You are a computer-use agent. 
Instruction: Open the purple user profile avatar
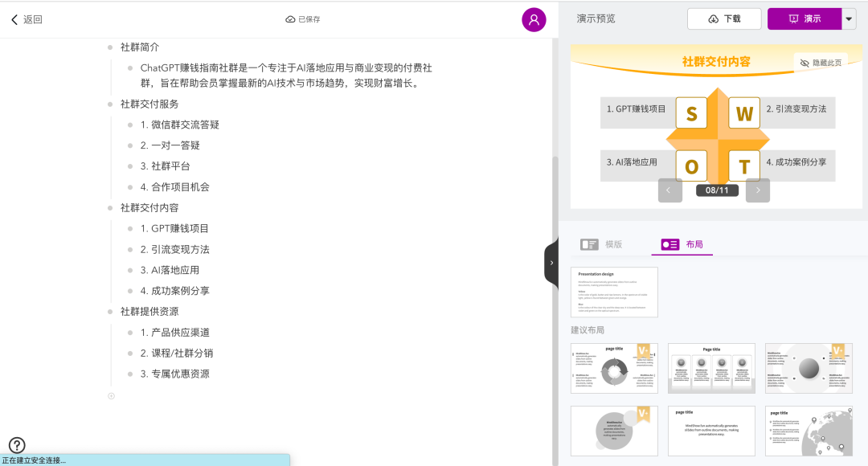534,20
